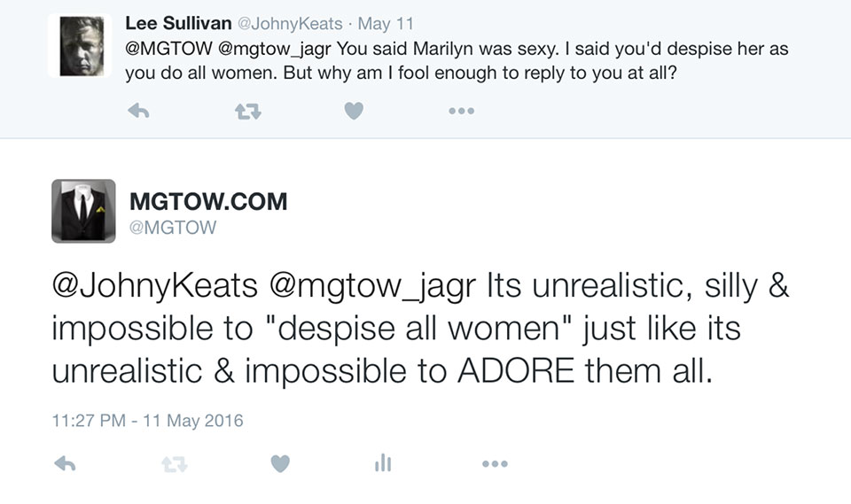
Task: Like the MGTOW.COM tweet
Action: coord(280,463)
